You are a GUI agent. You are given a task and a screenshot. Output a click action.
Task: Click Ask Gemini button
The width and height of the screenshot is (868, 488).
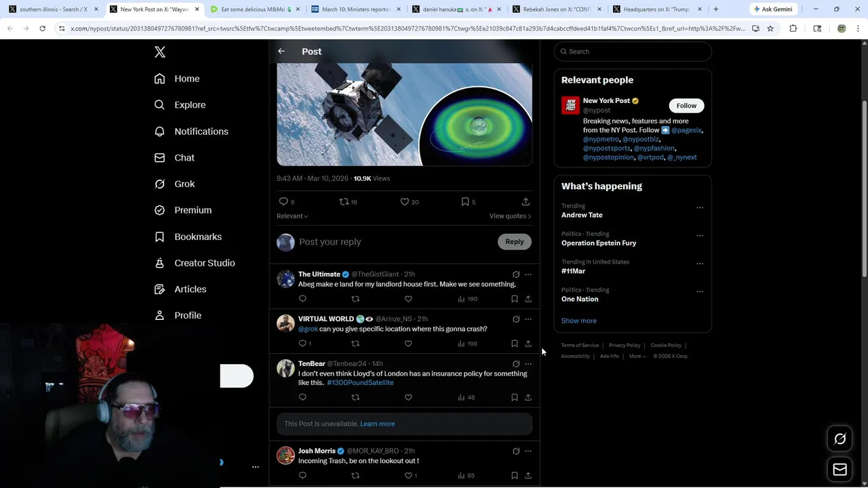[773, 9]
